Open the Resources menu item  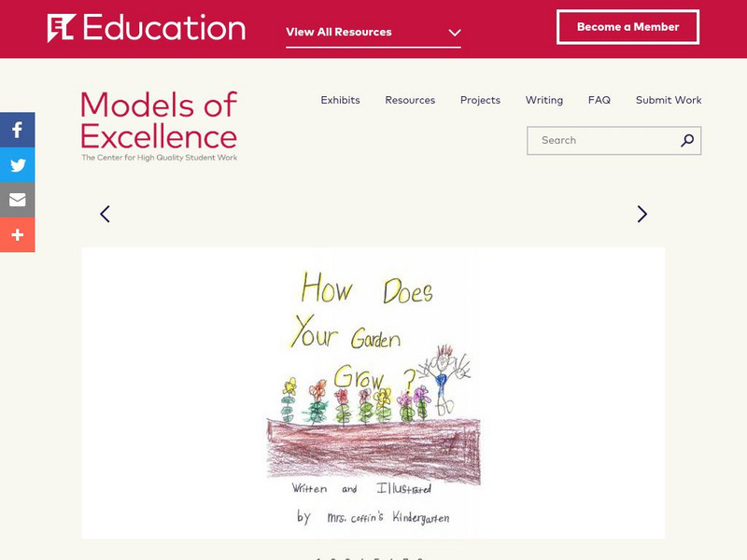tap(410, 100)
